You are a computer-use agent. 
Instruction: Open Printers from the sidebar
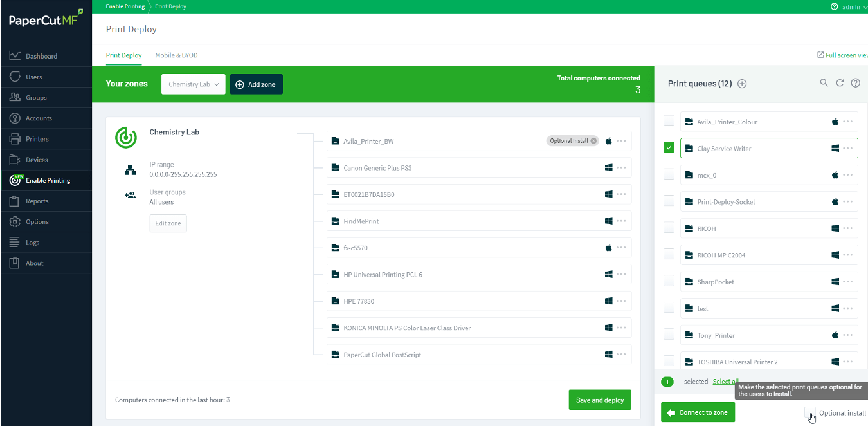tap(37, 139)
